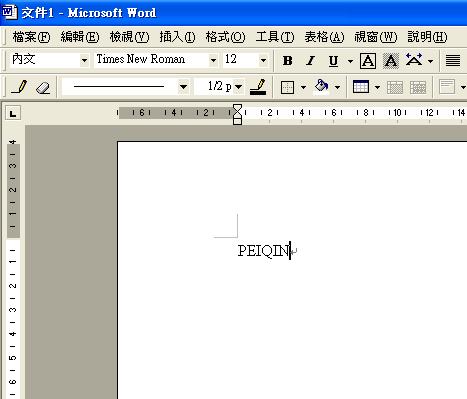Open border type dropdown arrow
The height and width of the screenshot is (399, 467).
pyautogui.click(x=303, y=87)
